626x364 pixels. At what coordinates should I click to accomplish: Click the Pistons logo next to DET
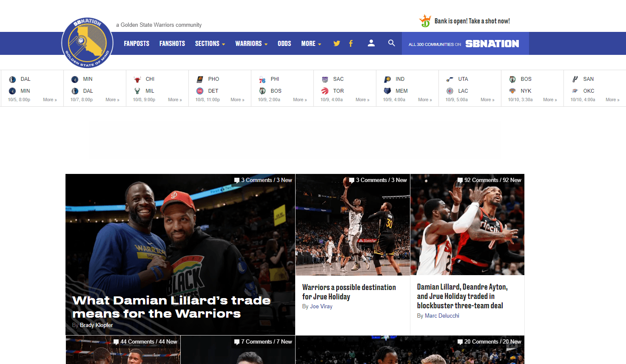pos(199,91)
